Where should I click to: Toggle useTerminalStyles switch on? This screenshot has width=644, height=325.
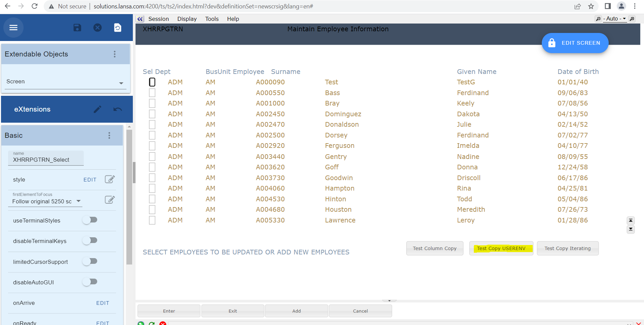click(x=90, y=220)
